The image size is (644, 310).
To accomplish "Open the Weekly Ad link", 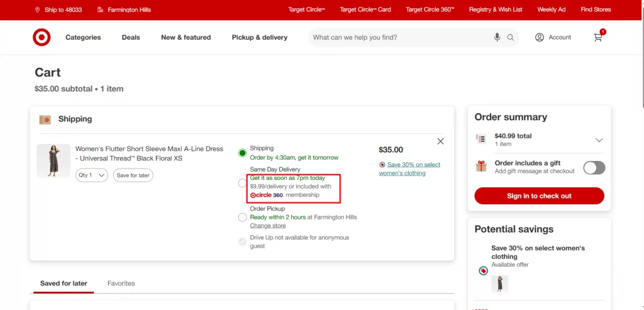I will tap(551, 9).
